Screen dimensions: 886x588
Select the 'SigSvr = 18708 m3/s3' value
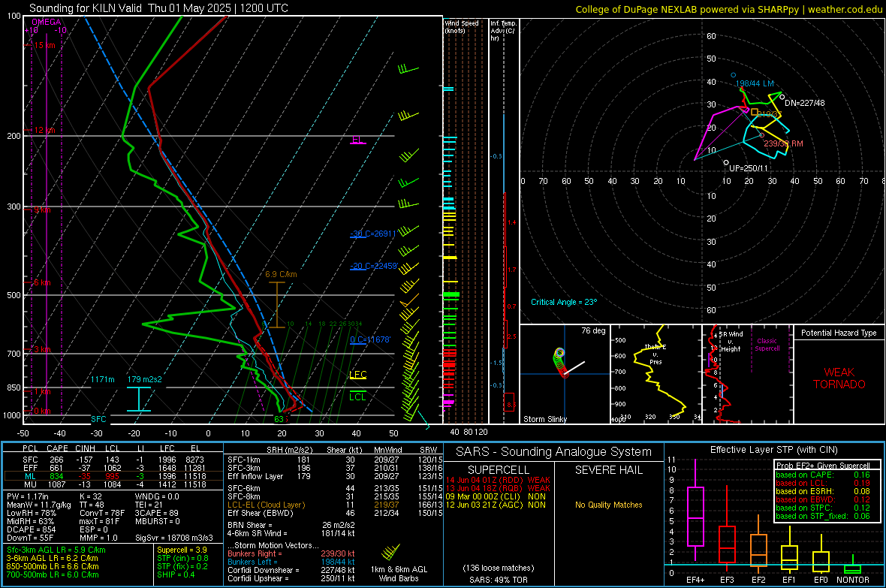174,538
